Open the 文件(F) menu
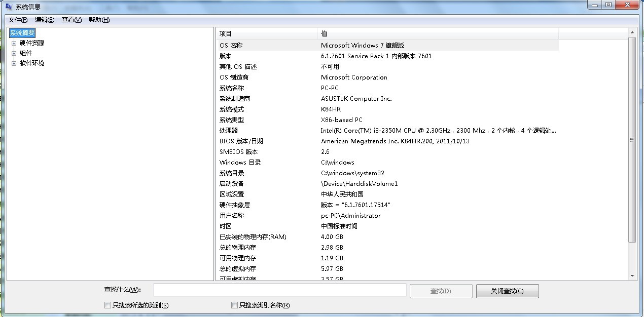This screenshot has height=317, width=644. click(x=18, y=20)
